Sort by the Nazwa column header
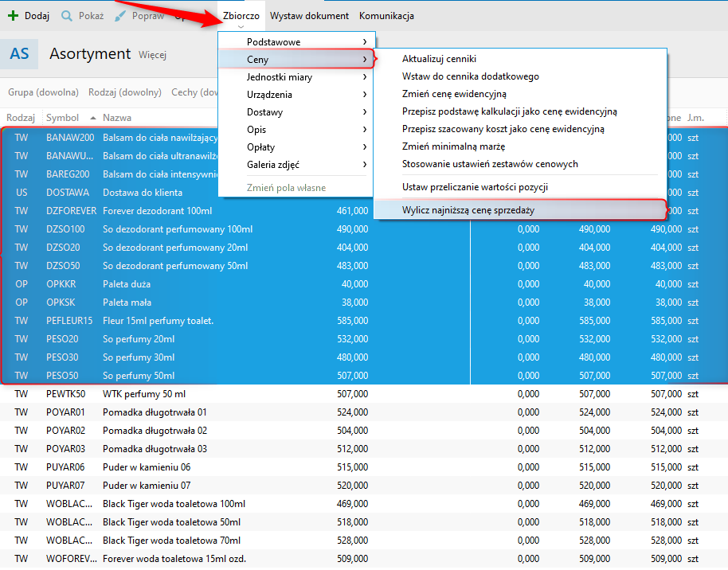 [x=117, y=118]
